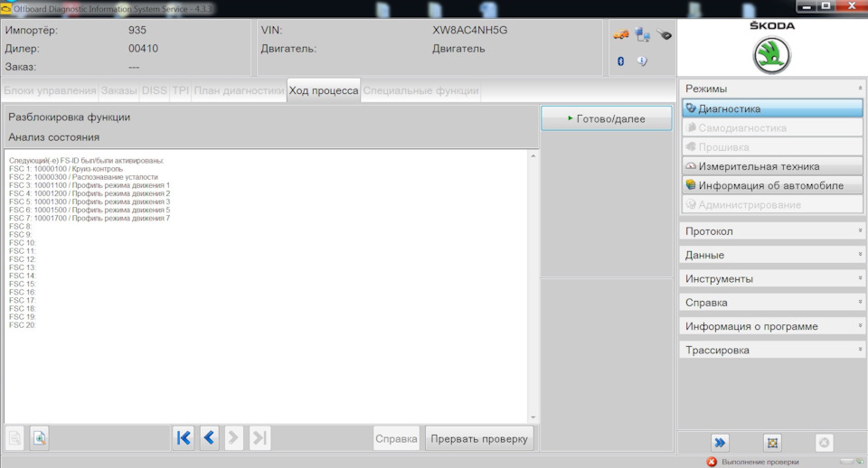The height and width of the screenshot is (468, 868).
Task: Open the document zoom magnifier icon
Action: click(x=39, y=439)
